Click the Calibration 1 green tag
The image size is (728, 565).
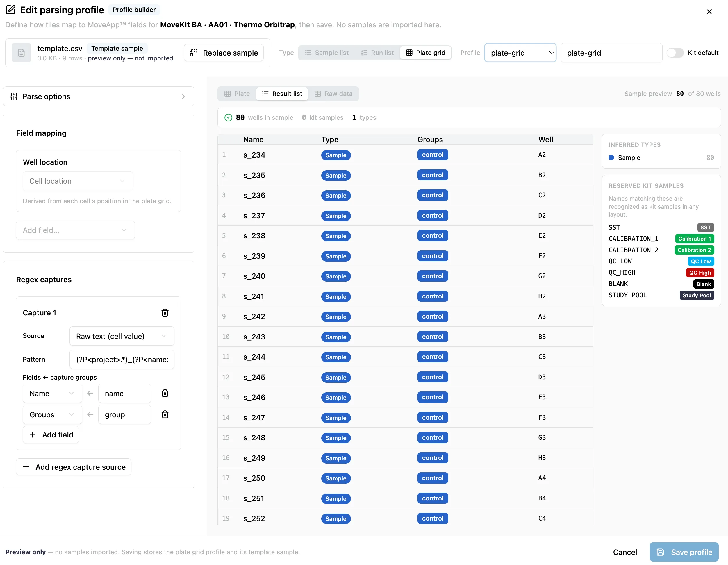pyautogui.click(x=694, y=239)
